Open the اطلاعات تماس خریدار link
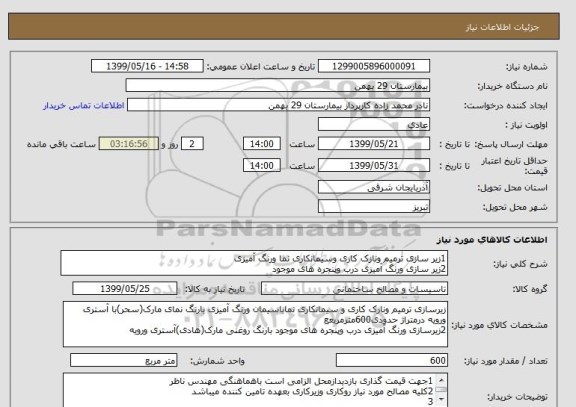The height and width of the screenshot is (407, 576). pyautogui.click(x=84, y=106)
